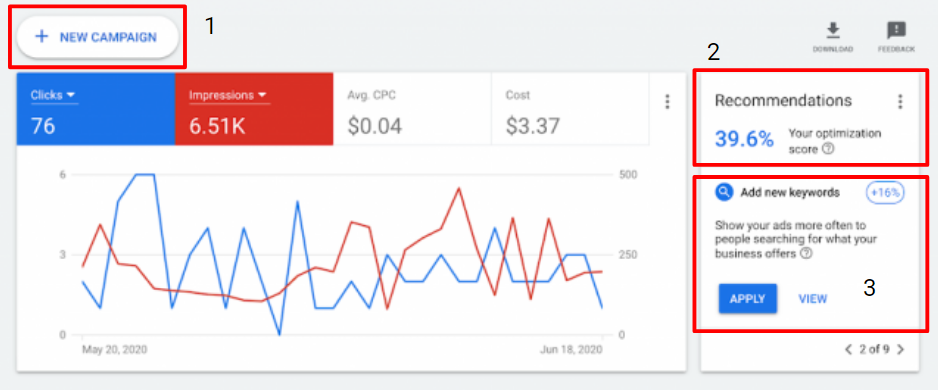Screen dimensions: 938x390
Task: Click the Recommendations heading
Action: [x=784, y=100]
